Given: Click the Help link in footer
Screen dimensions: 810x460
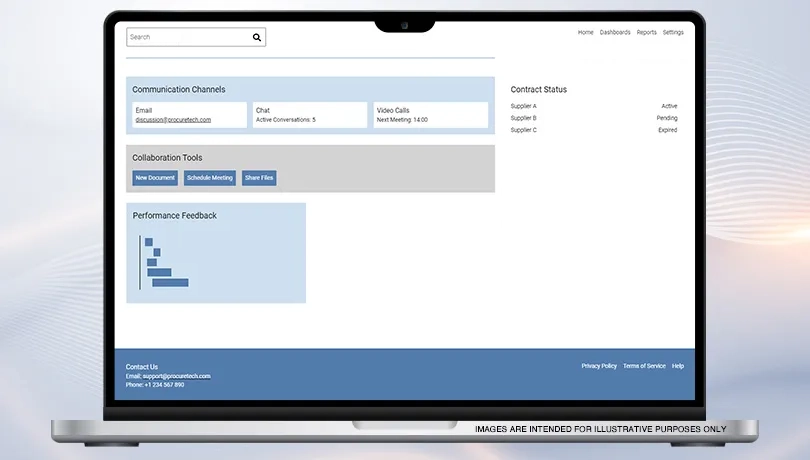Looking at the screenshot, I should [x=678, y=366].
